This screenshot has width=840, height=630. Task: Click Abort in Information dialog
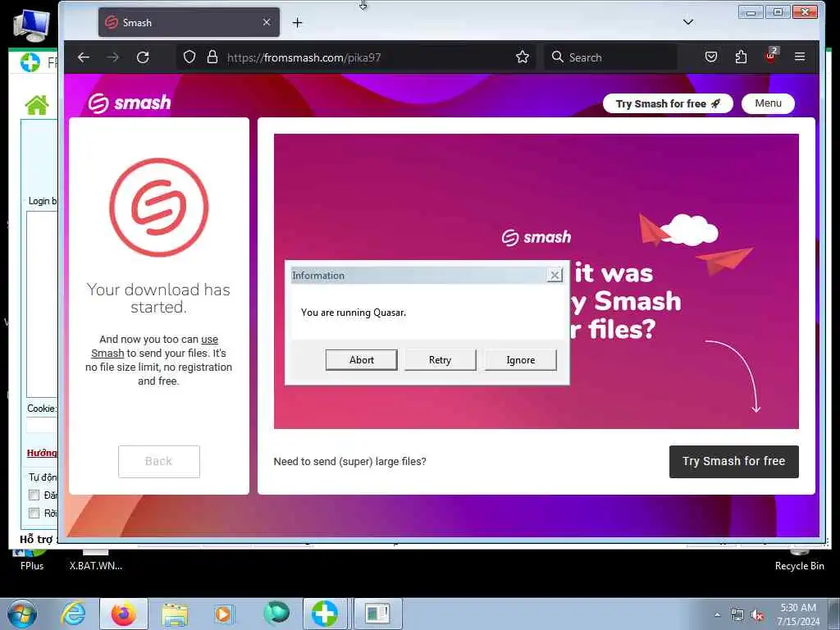tap(362, 360)
